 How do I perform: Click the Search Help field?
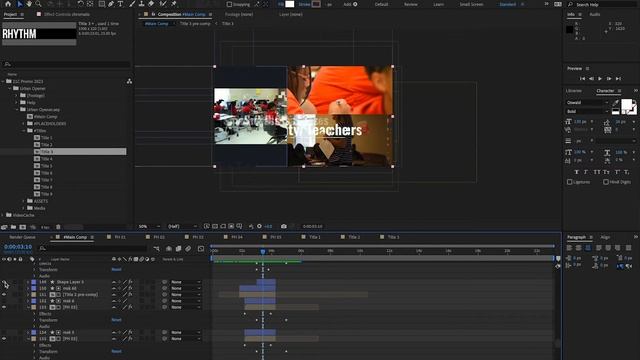point(603,4)
